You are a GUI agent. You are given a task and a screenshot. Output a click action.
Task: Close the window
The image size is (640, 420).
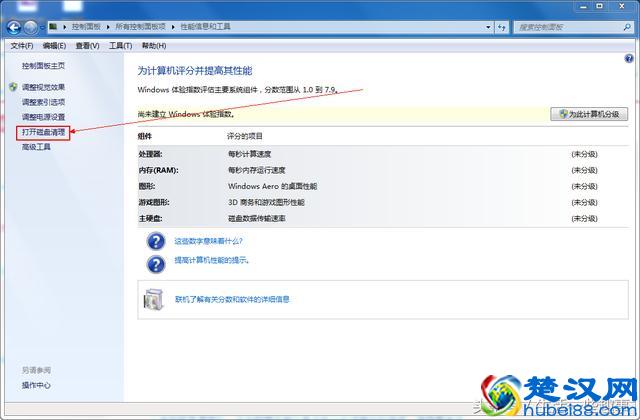(x=622, y=6)
